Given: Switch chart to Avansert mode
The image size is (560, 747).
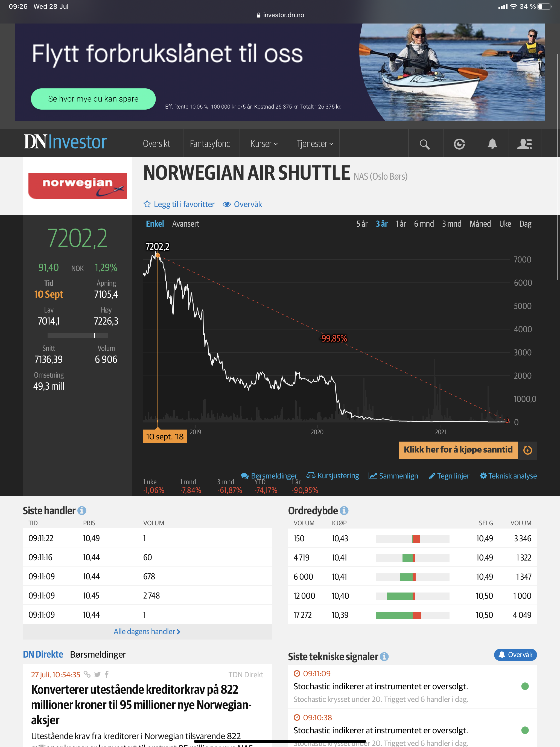Looking at the screenshot, I should pyautogui.click(x=186, y=224).
